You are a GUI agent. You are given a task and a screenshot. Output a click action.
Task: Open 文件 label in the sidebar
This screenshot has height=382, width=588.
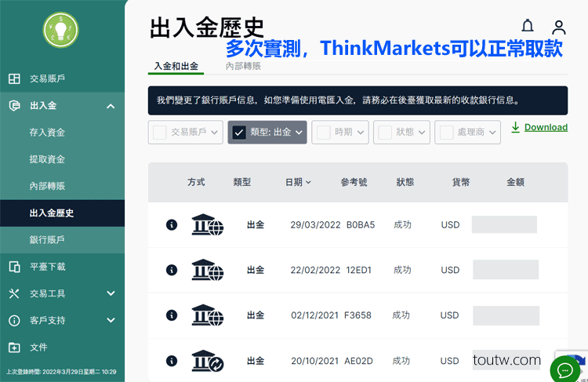click(x=38, y=347)
